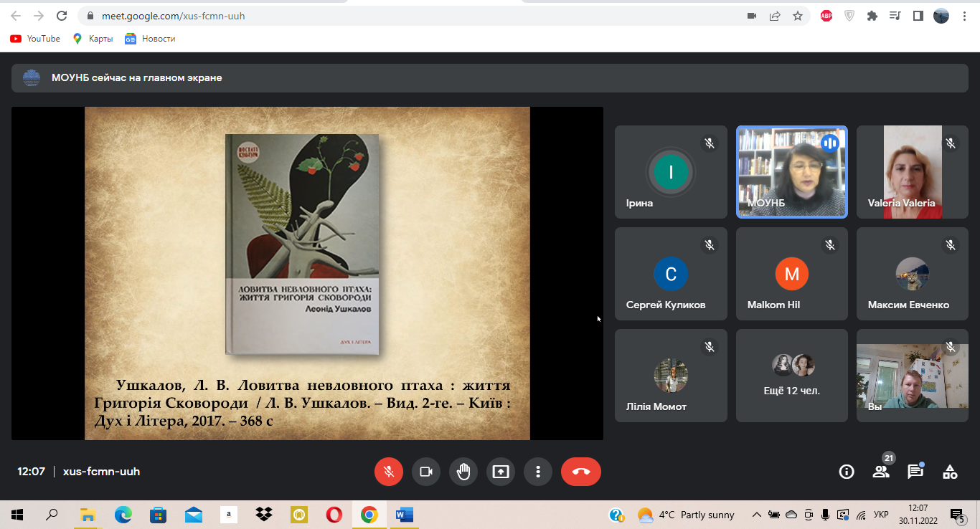
Task: Open the Карты bookmark
Action: 93,39
